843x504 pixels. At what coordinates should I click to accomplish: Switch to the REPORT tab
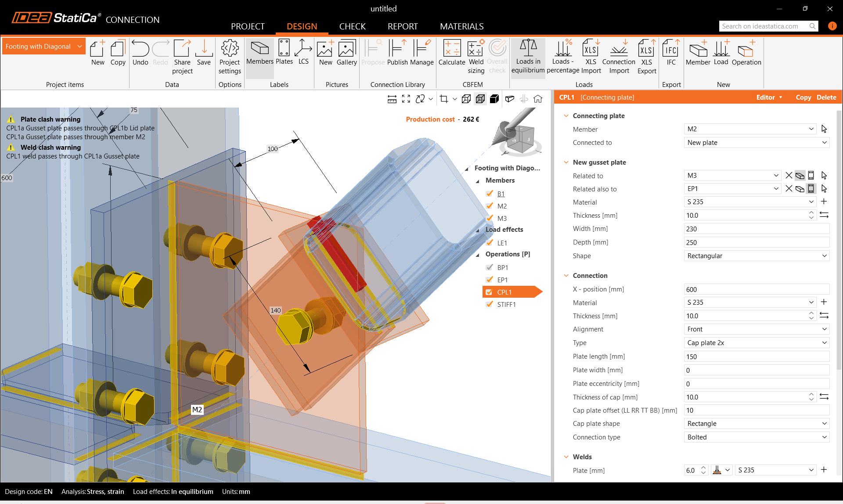[403, 26]
